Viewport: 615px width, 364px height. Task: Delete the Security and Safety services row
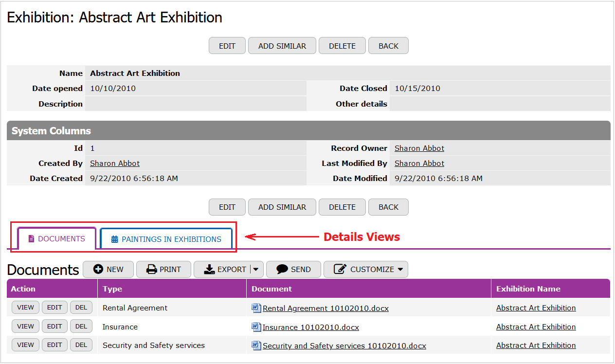[x=81, y=345]
